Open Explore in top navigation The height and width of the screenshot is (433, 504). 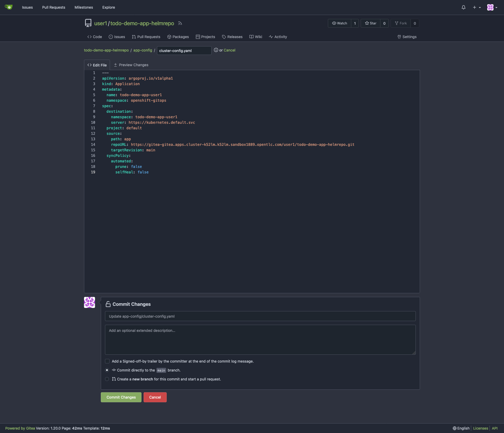(x=109, y=7)
